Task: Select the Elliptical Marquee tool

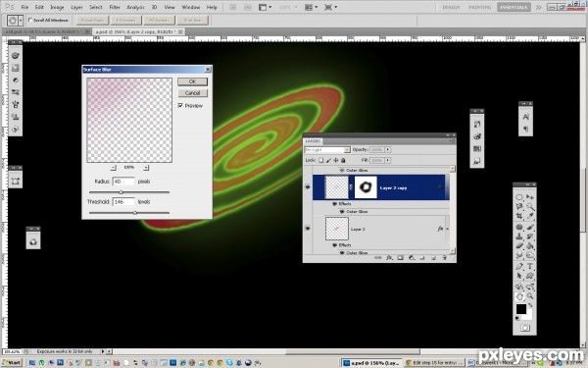Action: pyautogui.click(x=519, y=197)
